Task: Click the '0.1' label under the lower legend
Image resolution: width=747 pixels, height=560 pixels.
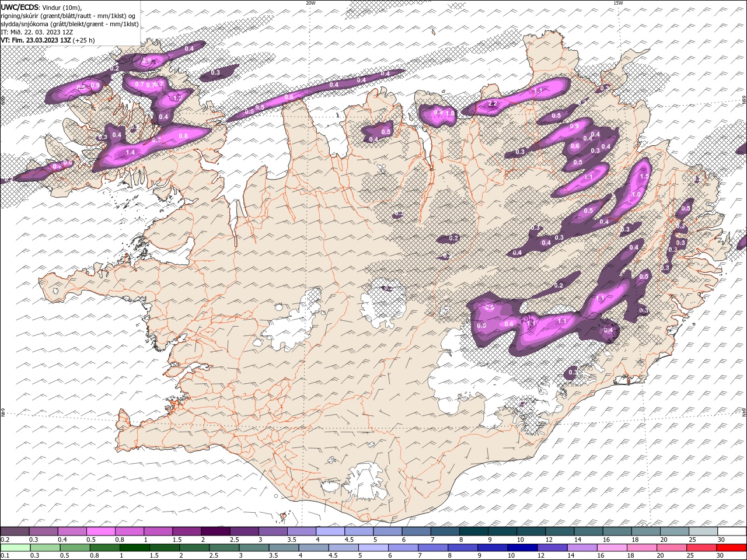Action: click(x=5, y=556)
